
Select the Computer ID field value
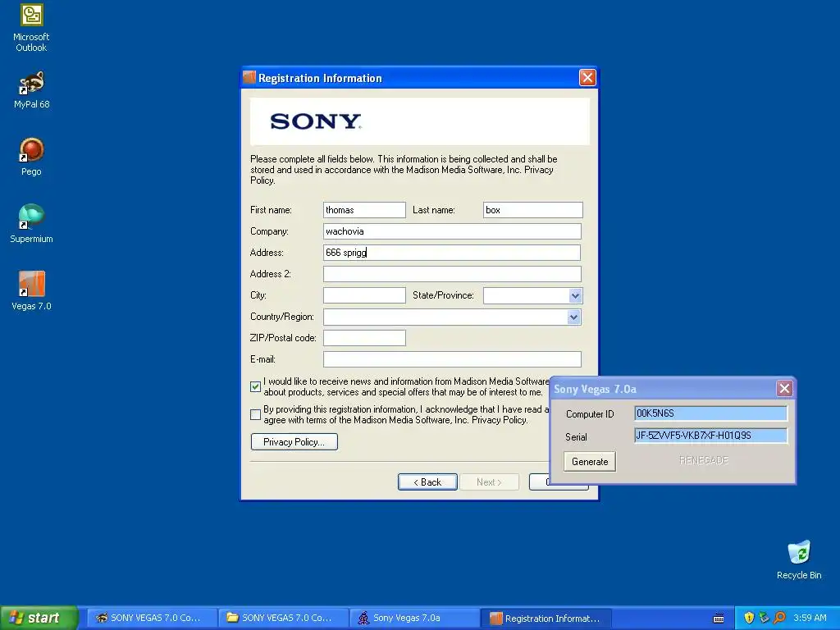(x=711, y=413)
